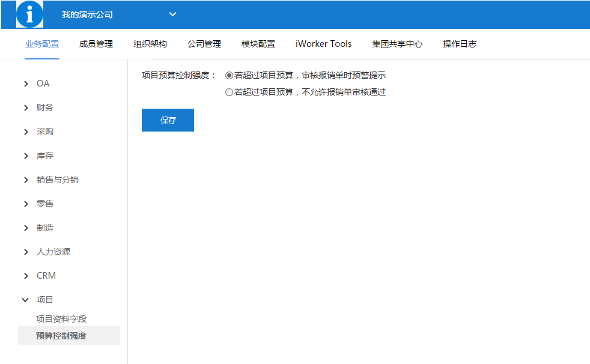Expand the 销售与分销 section chevron
The width and height of the screenshot is (590, 364).
click(26, 180)
